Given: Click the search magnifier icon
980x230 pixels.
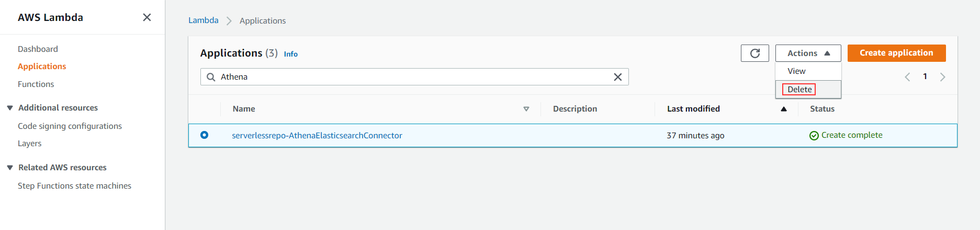Looking at the screenshot, I should 211,77.
